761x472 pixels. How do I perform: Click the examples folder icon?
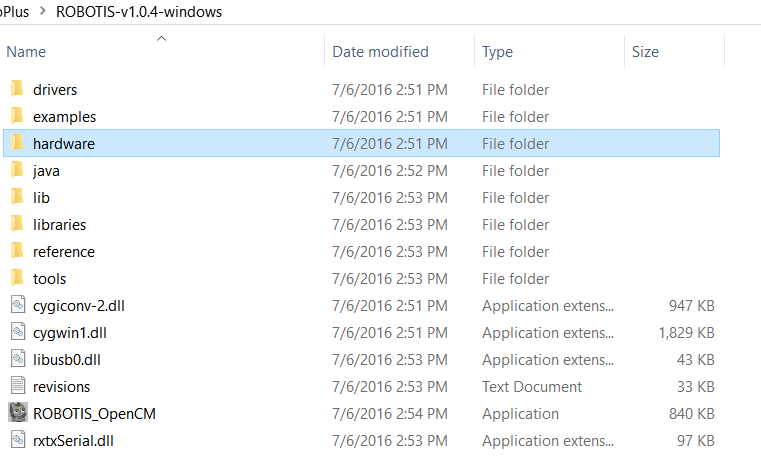(17, 116)
